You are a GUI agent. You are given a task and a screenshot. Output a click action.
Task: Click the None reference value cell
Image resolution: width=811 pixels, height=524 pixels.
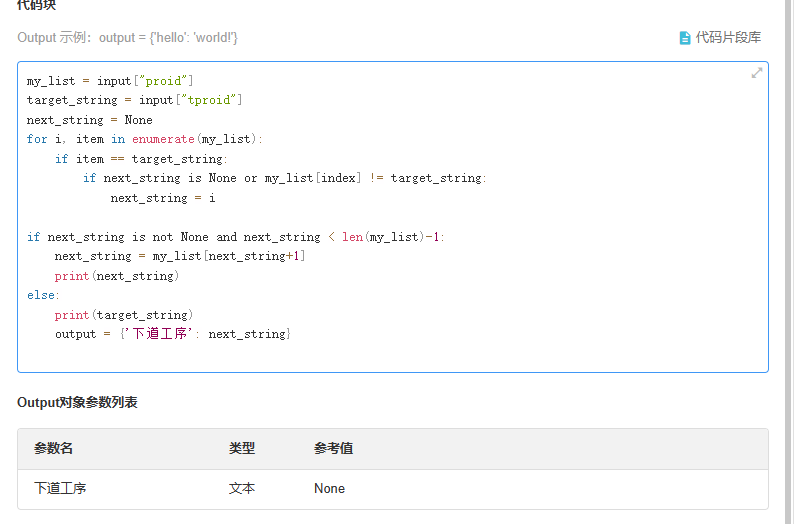click(329, 489)
